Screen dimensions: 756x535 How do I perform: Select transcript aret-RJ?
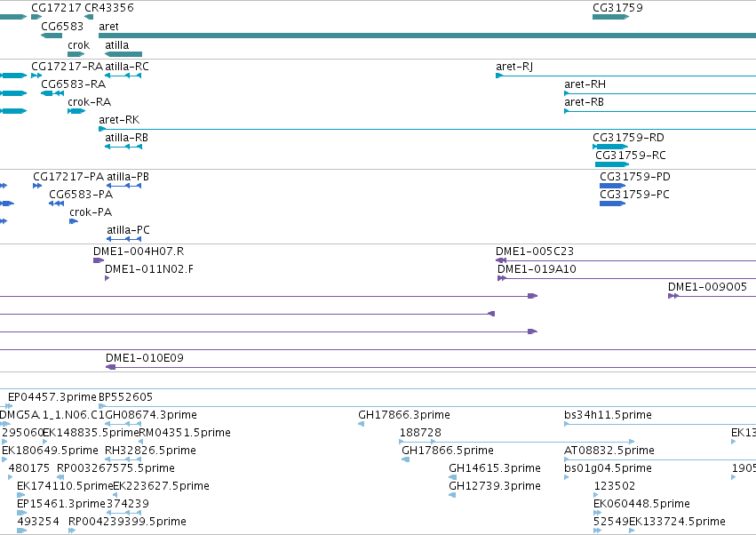625,76
